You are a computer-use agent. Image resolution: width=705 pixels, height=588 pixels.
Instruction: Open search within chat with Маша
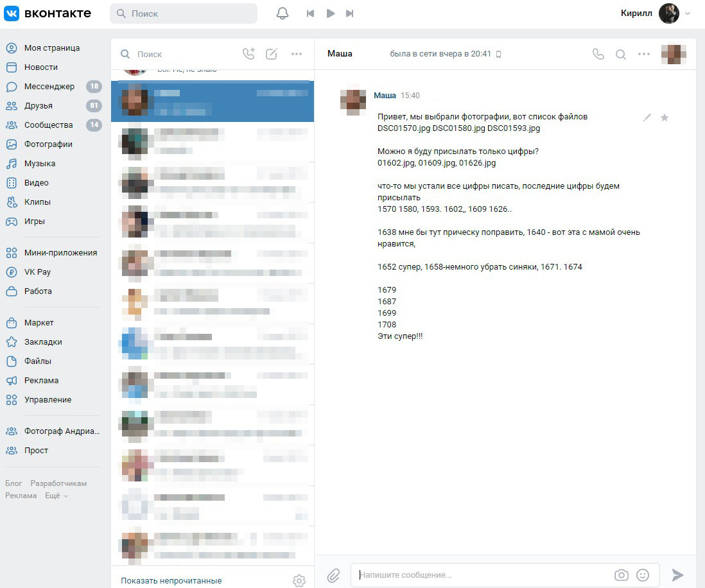point(621,55)
